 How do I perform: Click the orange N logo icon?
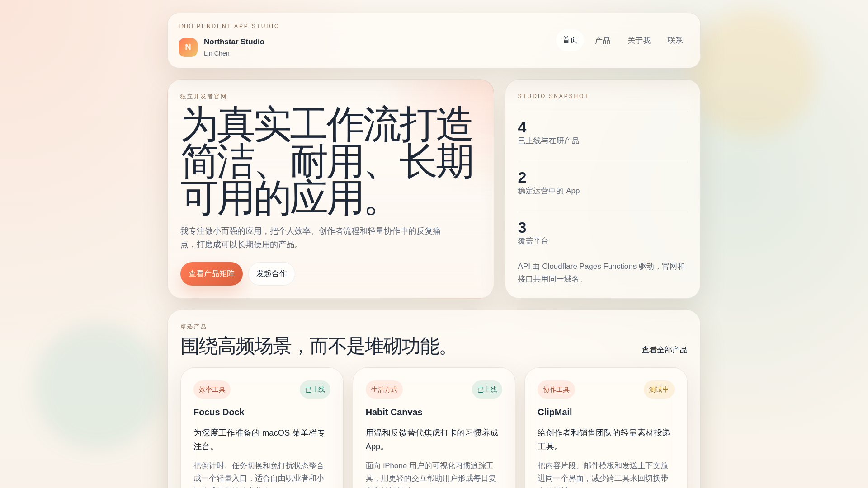(x=188, y=47)
